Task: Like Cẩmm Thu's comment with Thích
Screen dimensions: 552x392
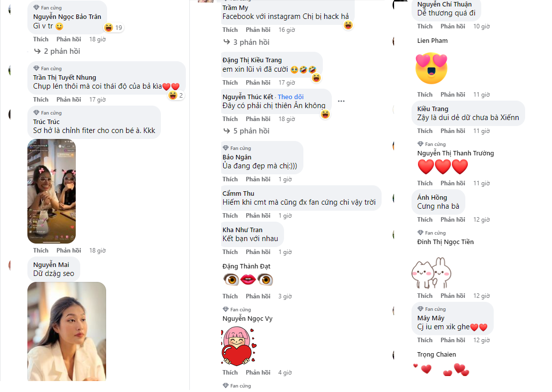Action: point(230,216)
